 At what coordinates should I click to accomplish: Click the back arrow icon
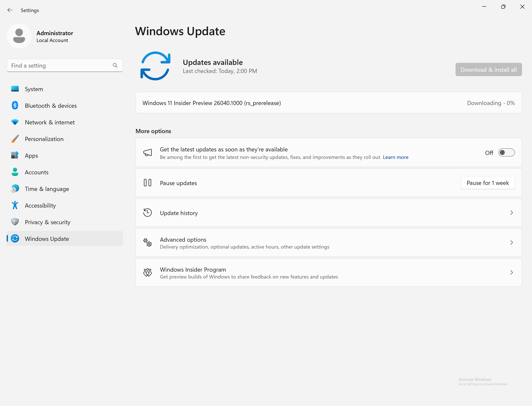click(x=10, y=10)
